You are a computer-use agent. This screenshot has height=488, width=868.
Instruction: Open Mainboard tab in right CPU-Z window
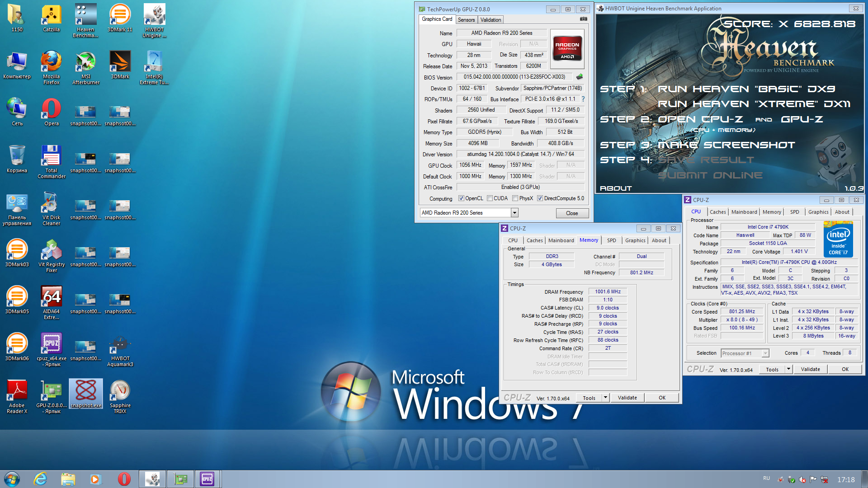point(744,212)
